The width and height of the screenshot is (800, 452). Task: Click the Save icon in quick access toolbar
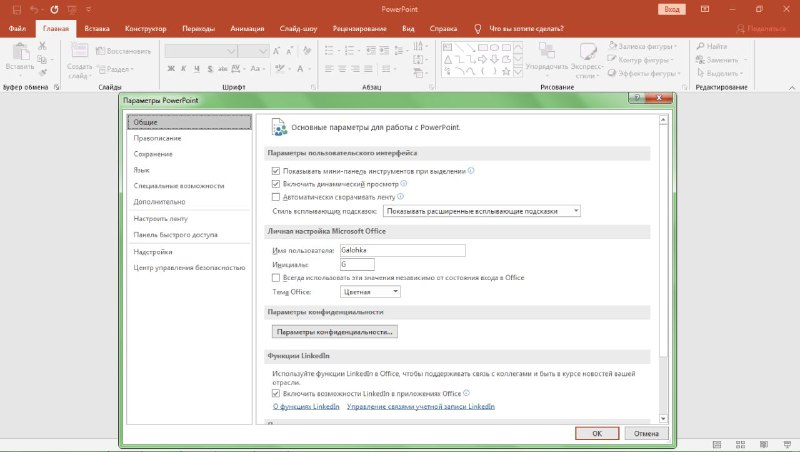[17, 9]
